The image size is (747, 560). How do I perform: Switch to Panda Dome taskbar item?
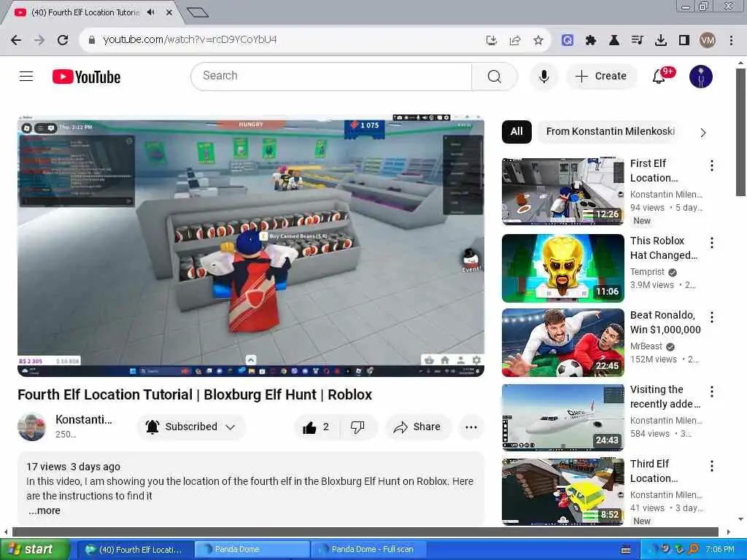(x=251, y=550)
